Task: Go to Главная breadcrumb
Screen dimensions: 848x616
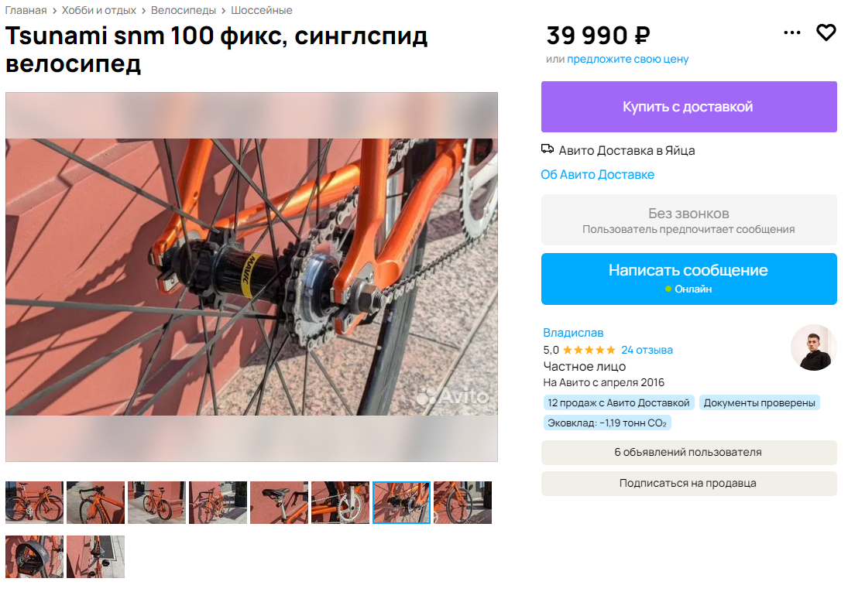Action: [26, 10]
